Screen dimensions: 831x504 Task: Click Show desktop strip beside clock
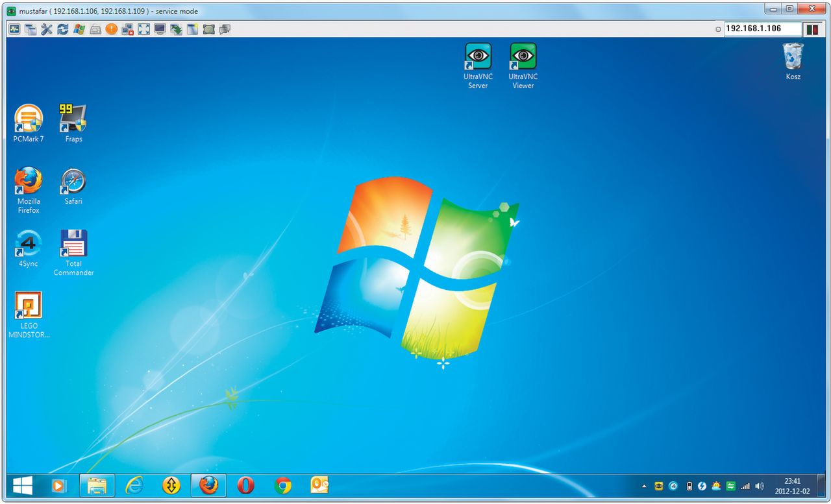(x=820, y=486)
